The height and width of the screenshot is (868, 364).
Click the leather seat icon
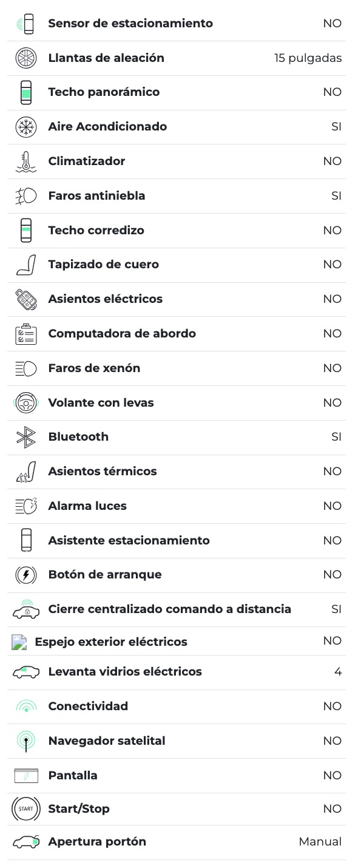[26, 265]
